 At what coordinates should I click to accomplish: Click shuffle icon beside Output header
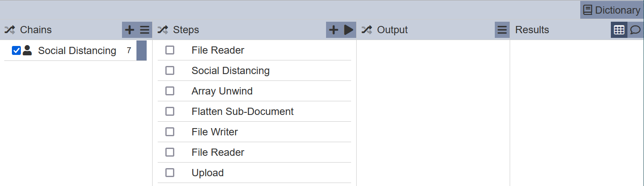click(x=367, y=30)
